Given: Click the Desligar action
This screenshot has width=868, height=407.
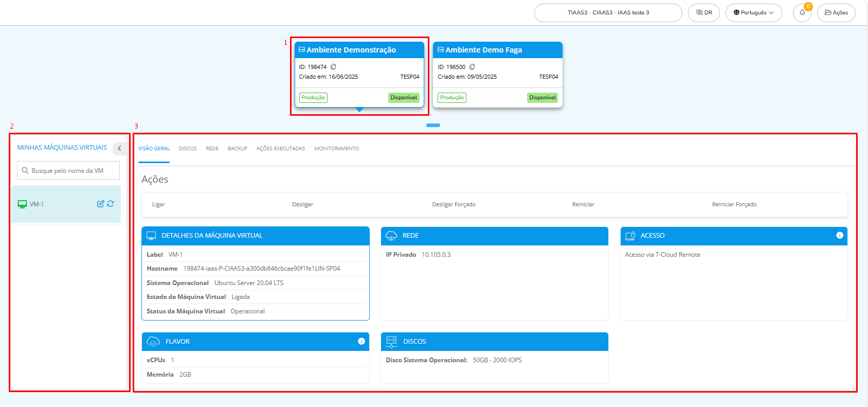Looking at the screenshot, I should coord(302,204).
